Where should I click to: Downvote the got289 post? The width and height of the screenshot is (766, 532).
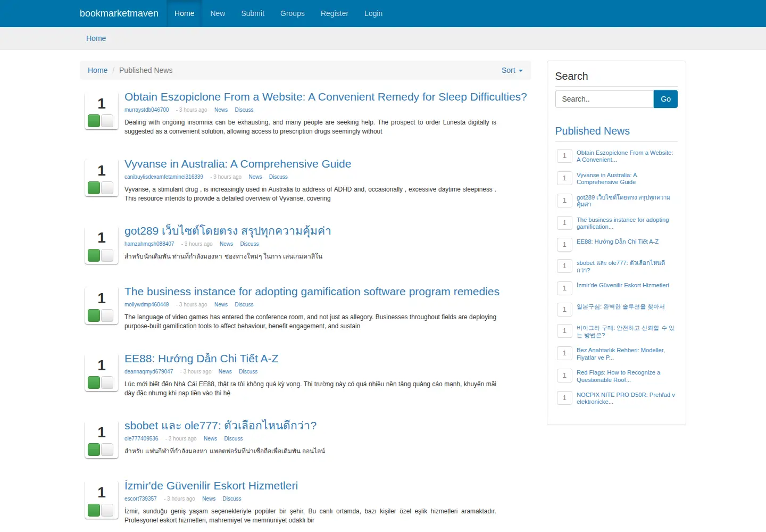(107, 255)
